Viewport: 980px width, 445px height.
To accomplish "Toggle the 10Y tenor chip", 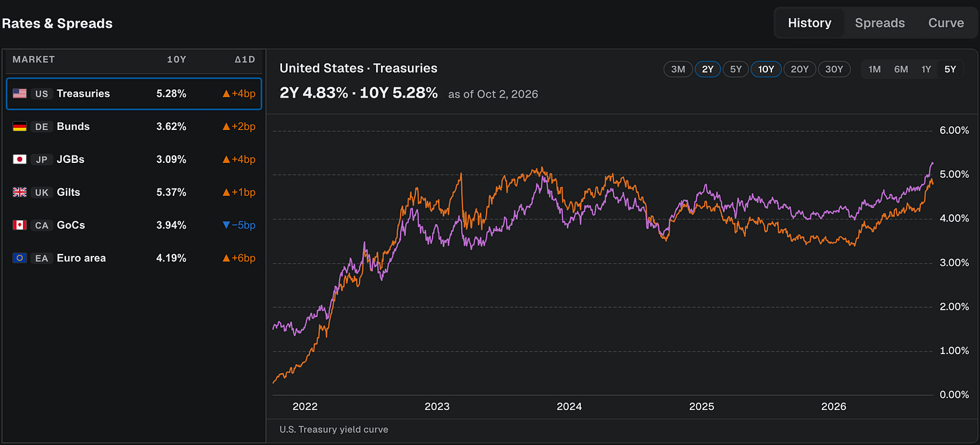I will pyautogui.click(x=766, y=69).
